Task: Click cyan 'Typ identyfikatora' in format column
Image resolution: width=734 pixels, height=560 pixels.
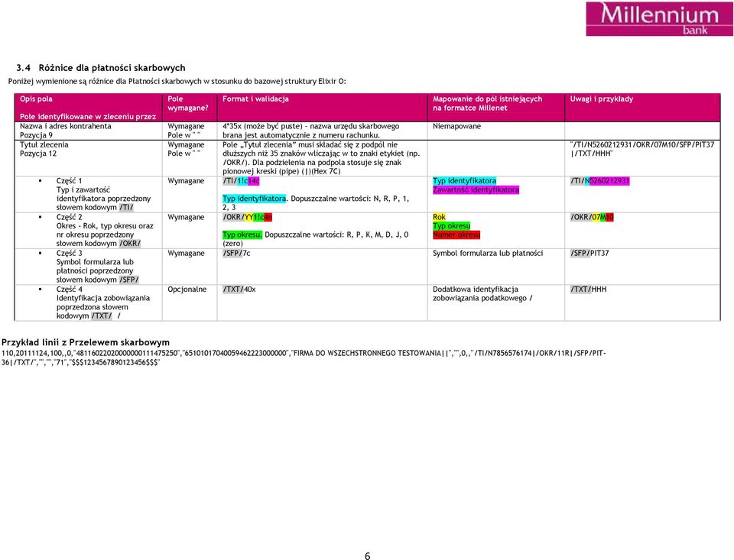Action: tap(254, 199)
